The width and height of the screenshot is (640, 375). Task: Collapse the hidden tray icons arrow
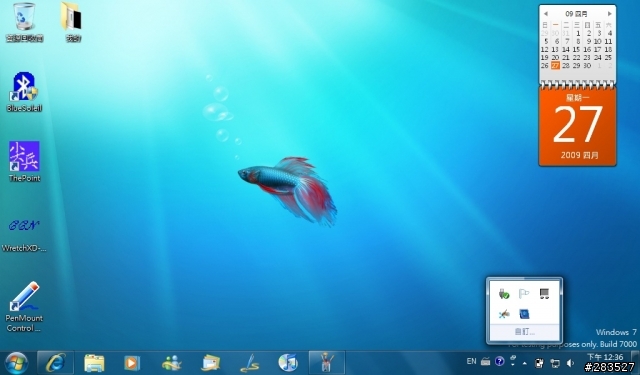coord(524,363)
